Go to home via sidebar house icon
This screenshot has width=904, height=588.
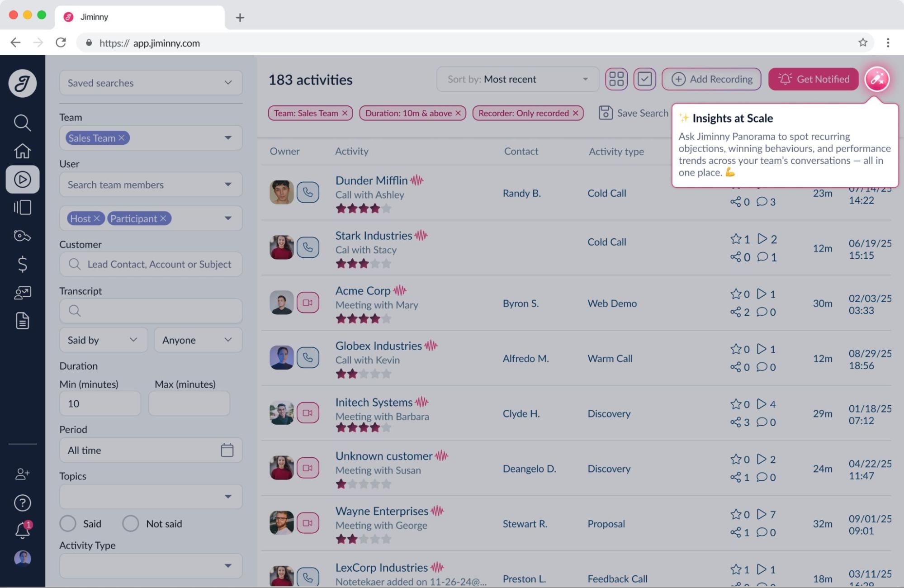(x=22, y=151)
